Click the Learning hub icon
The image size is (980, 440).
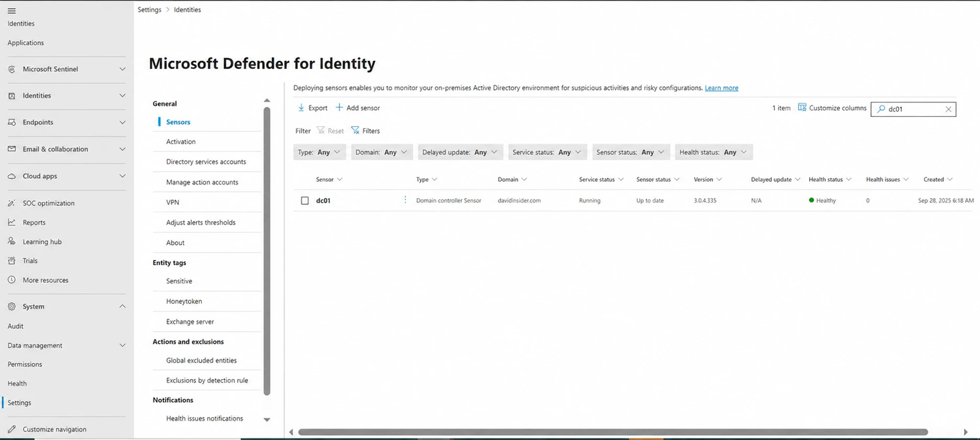[11, 242]
